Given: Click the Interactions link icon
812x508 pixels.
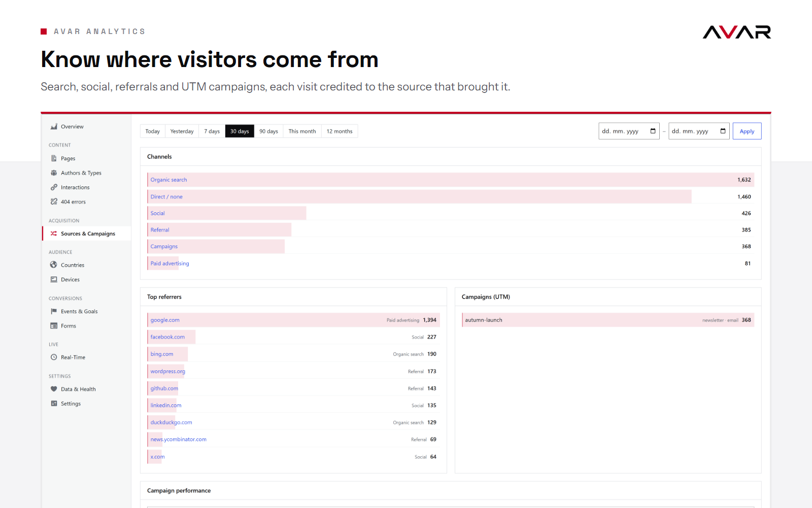Looking at the screenshot, I should click(54, 187).
